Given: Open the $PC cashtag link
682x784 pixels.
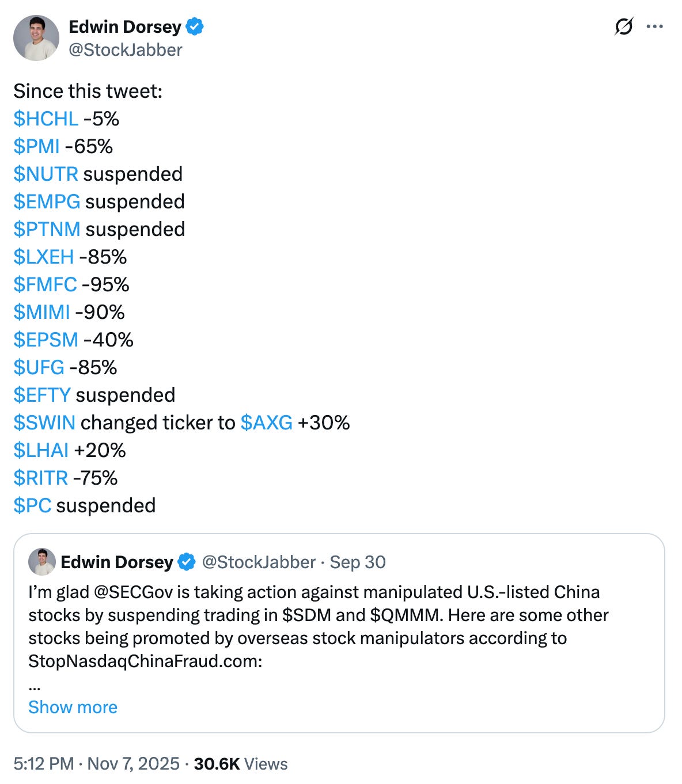Looking at the screenshot, I should pos(32,505).
